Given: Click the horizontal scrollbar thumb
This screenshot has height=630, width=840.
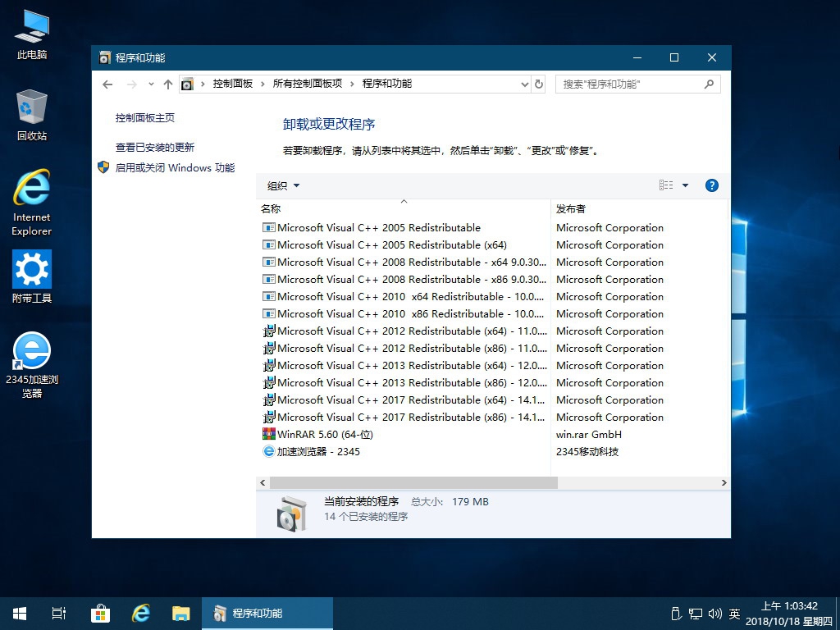Looking at the screenshot, I should (413, 482).
